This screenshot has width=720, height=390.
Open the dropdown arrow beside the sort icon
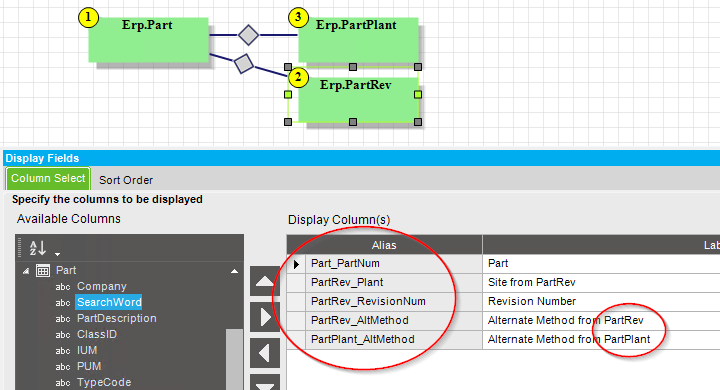pyautogui.click(x=57, y=254)
